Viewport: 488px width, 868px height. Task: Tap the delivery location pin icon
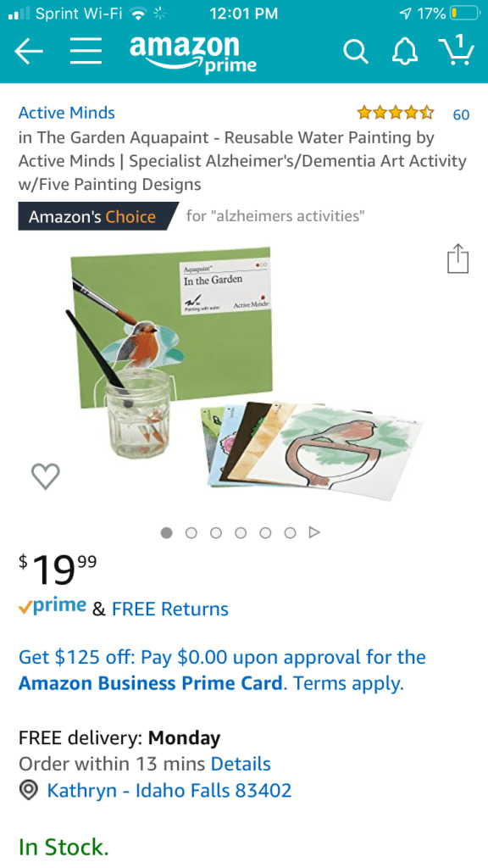coord(29,791)
